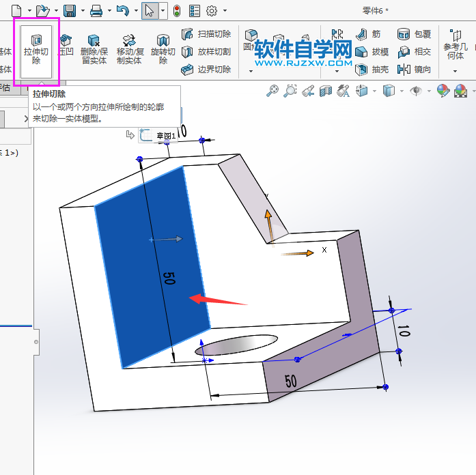Open Options with the gear icon
Image resolution: width=476 pixels, height=475 pixels.
212,11
